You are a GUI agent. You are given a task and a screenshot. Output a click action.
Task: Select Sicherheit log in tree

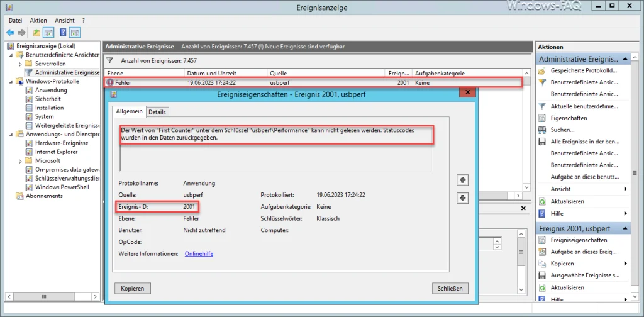point(48,99)
